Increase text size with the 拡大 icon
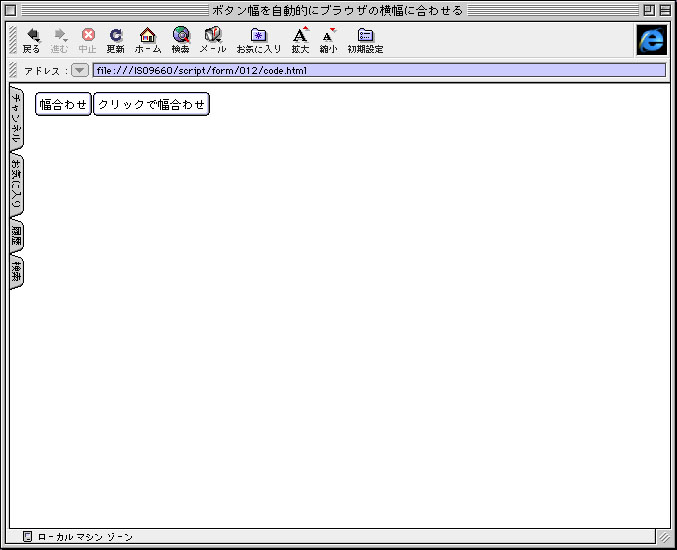677x550 pixels. point(300,36)
